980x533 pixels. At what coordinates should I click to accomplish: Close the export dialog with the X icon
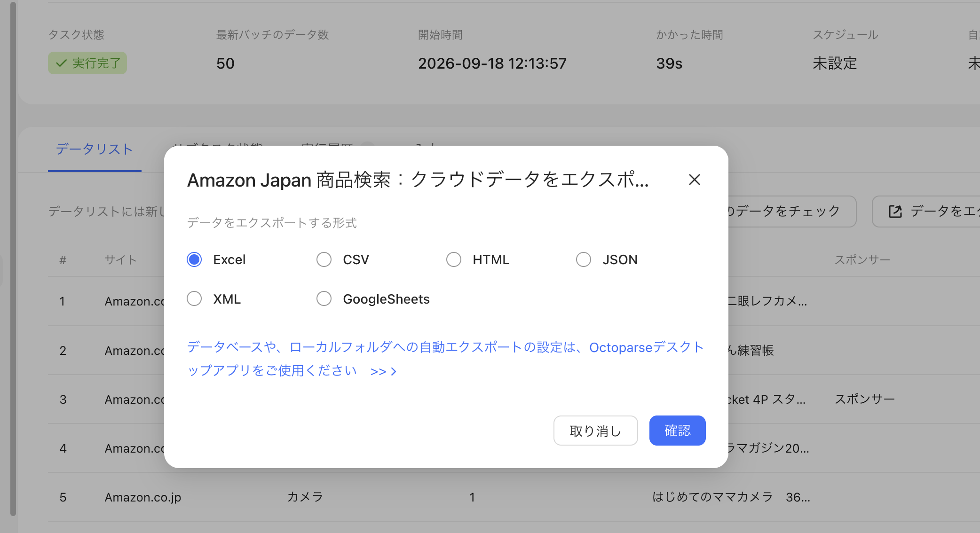[x=694, y=180]
